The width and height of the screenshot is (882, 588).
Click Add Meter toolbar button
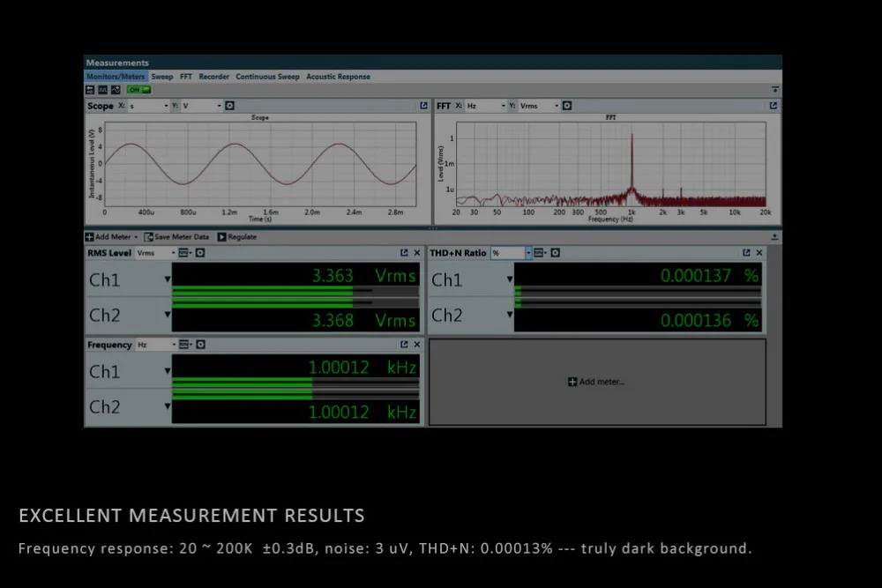(x=111, y=237)
